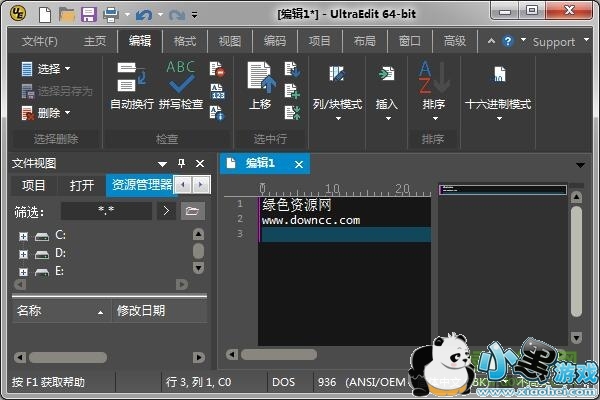
Task: Click the editor horizontal scrollbar thumb
Action: (279, 354)
